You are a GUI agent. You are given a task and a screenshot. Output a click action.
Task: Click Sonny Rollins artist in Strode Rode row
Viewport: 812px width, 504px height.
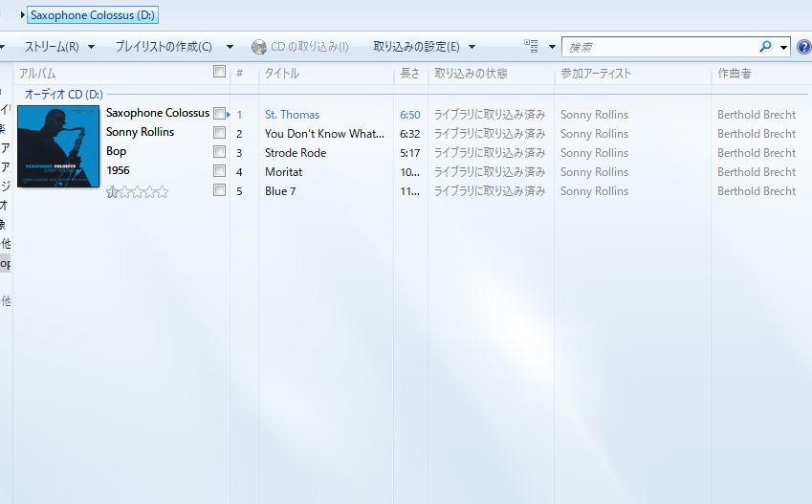595,153
